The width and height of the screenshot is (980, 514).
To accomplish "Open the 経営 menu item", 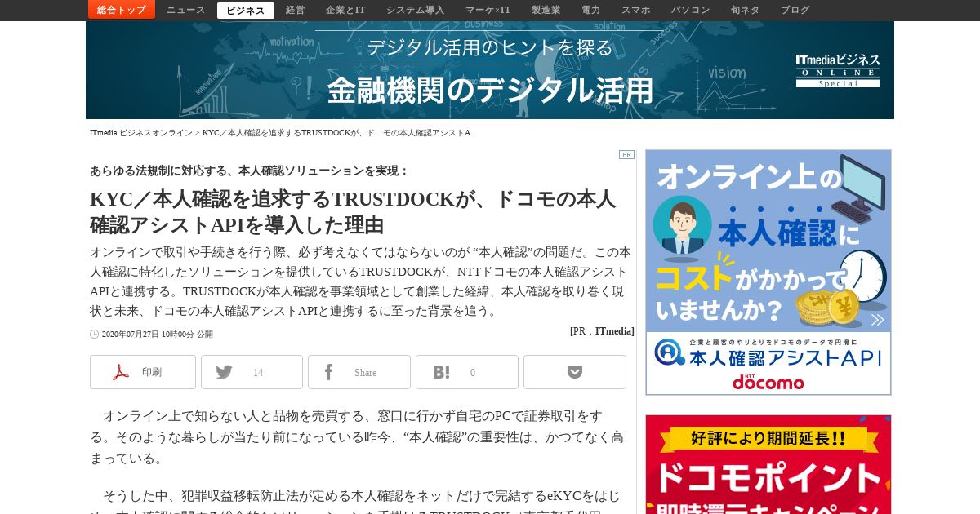I will (296, 10).
